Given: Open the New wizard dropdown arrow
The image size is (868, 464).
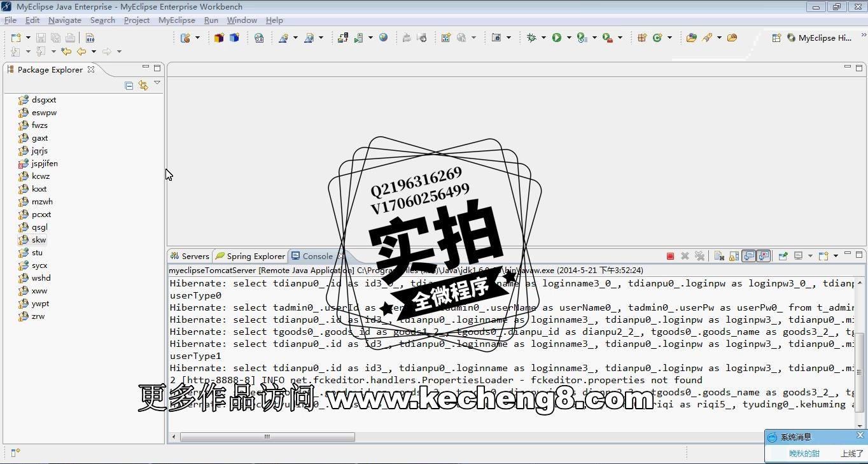Looking at the screenshot, I should point(28,38).
